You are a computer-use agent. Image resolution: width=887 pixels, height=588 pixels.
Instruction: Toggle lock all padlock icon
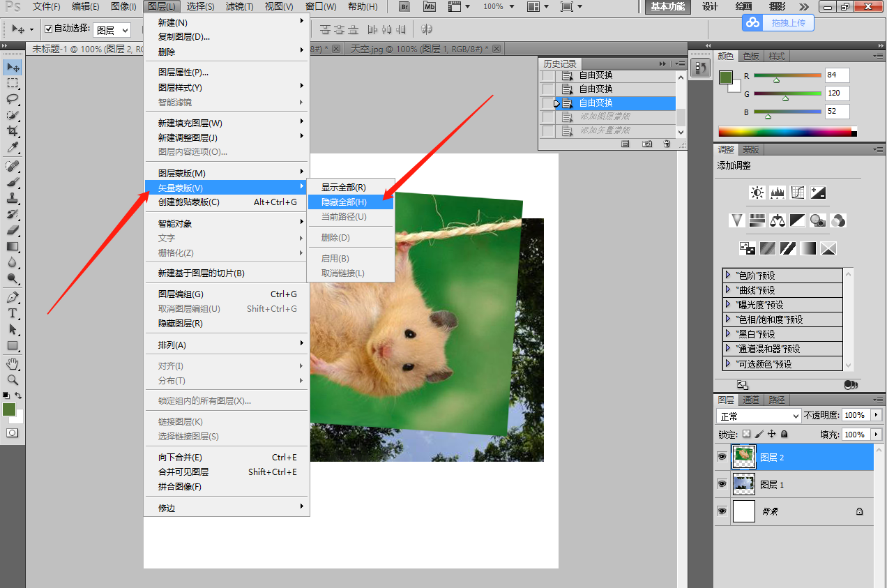(x=784, y=434)
